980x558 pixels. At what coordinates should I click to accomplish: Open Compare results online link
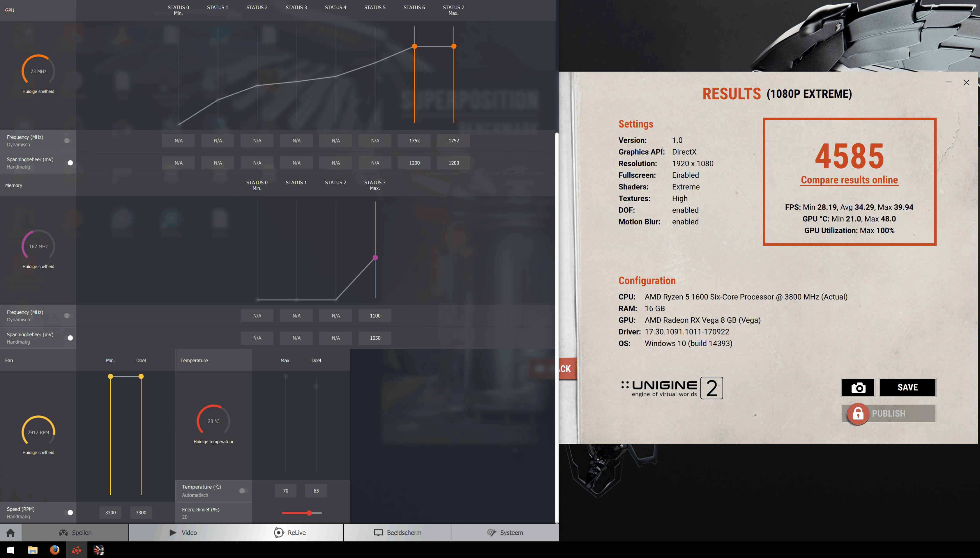[849, 180]
